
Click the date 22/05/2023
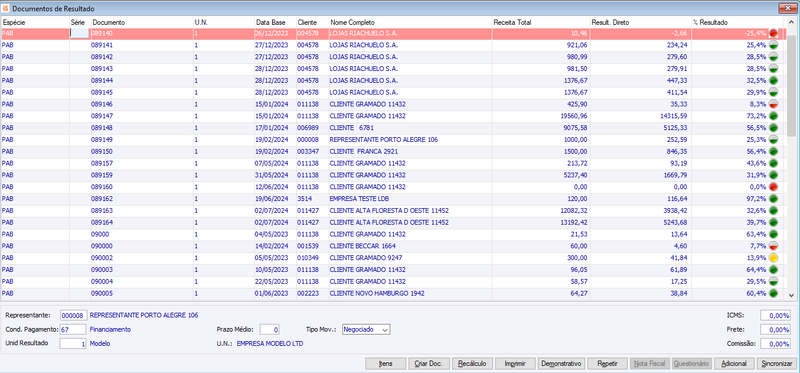tap(270, 282)
